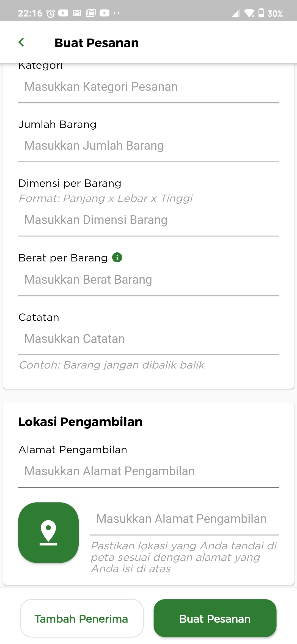Tap the Lokasi Pengambilan section heading

(80, 422)
